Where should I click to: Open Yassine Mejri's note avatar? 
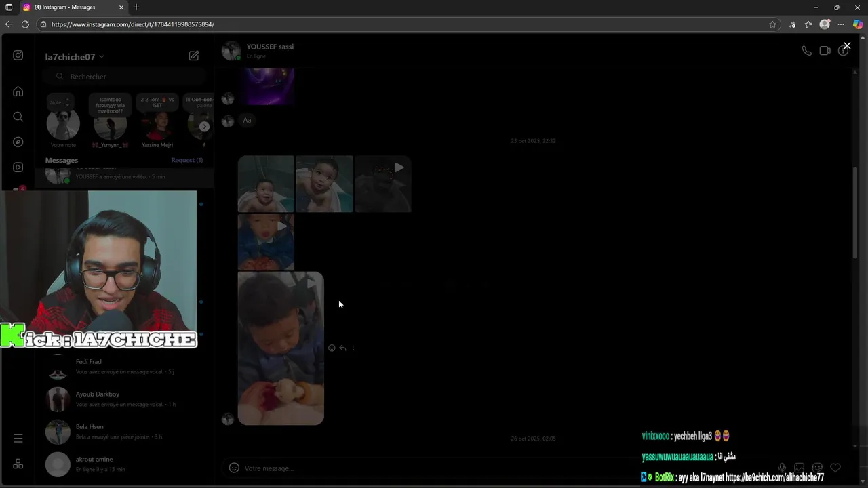[x=157, y=126]
